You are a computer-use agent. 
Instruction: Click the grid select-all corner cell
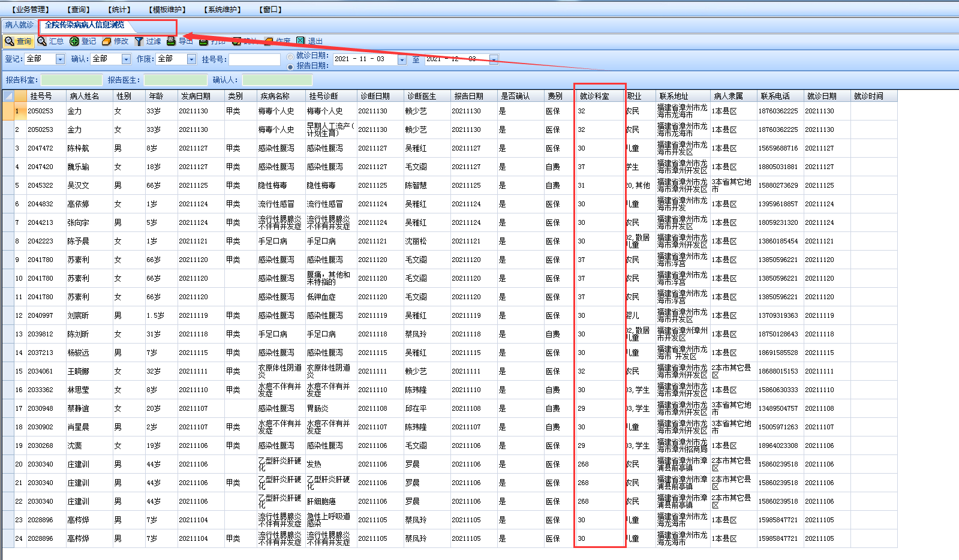tap(8, 96)
